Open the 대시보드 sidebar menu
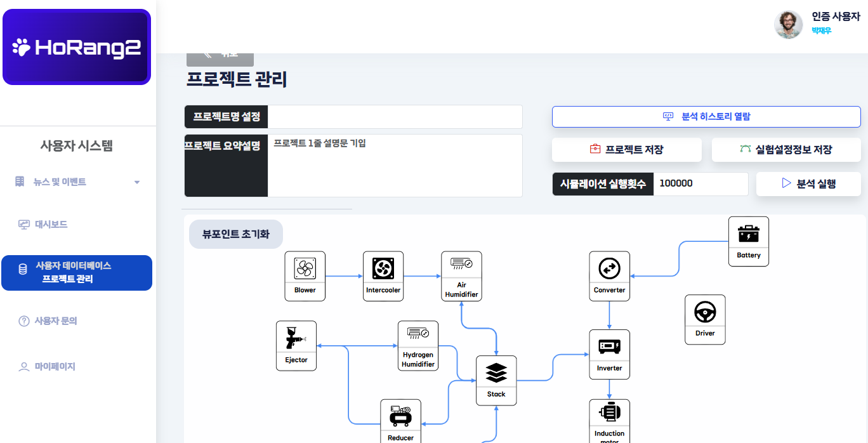Image resolution: width=868 pixels, height=443 pixels. pos(51,225)
